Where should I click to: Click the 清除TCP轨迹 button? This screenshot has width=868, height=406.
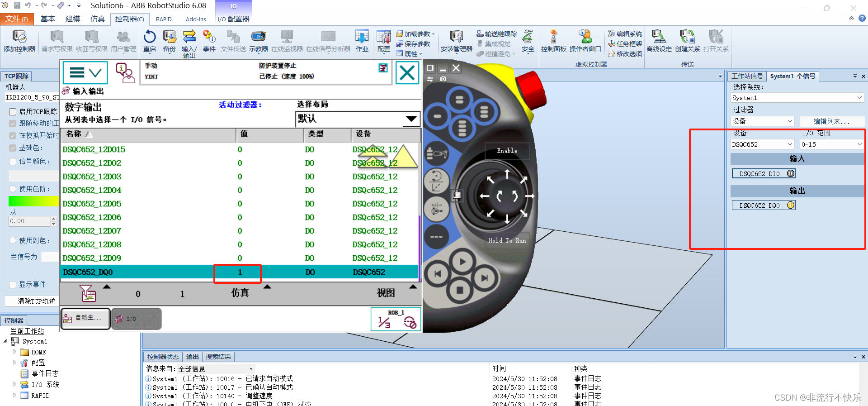(32, 301)
